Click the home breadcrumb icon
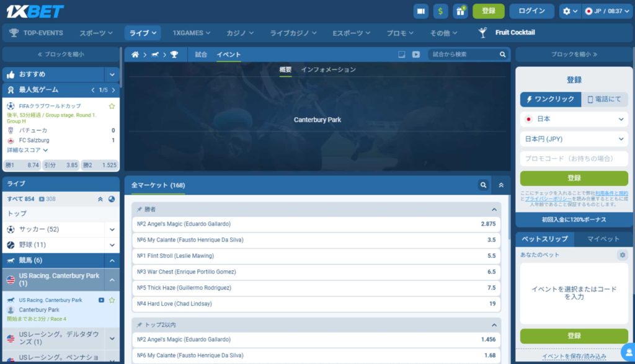 pos(135,54)
